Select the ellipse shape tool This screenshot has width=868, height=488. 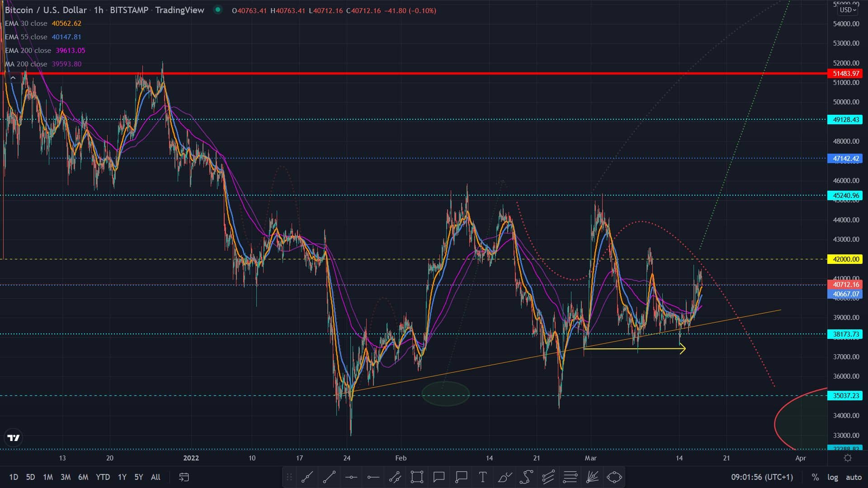614,477
